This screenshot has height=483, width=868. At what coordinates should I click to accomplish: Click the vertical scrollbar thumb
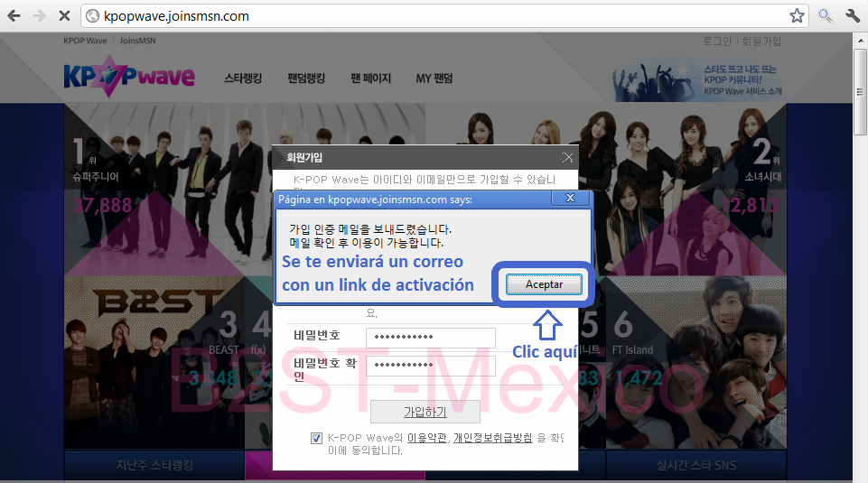pyautogui.click(x=860, y=92)
